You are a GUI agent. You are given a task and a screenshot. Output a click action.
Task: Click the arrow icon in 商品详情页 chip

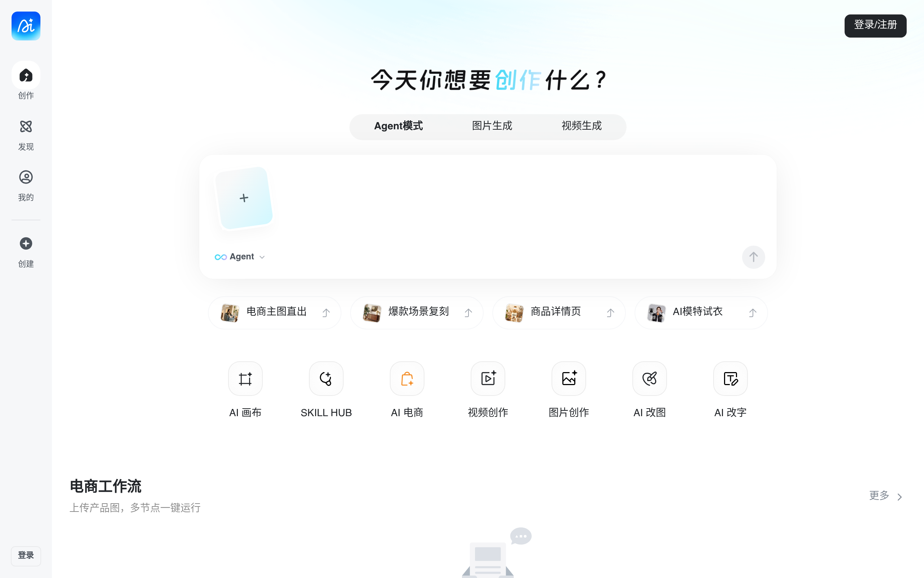click(610, 313)
